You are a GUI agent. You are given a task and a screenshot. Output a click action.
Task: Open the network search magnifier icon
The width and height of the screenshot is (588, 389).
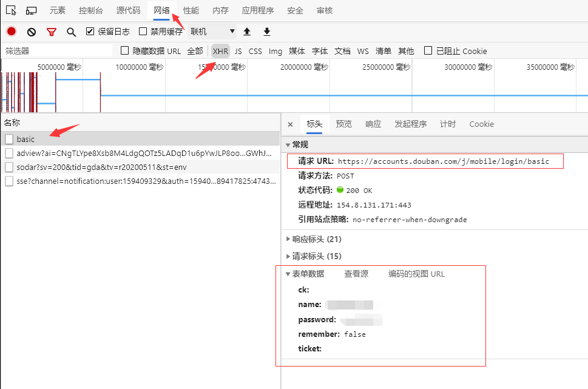[71, 32]
